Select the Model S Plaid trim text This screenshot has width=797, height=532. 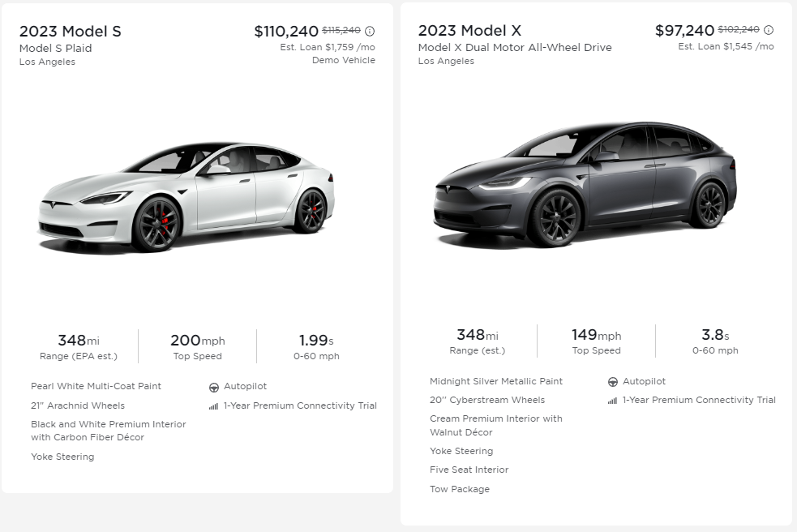tap(56, 48)
